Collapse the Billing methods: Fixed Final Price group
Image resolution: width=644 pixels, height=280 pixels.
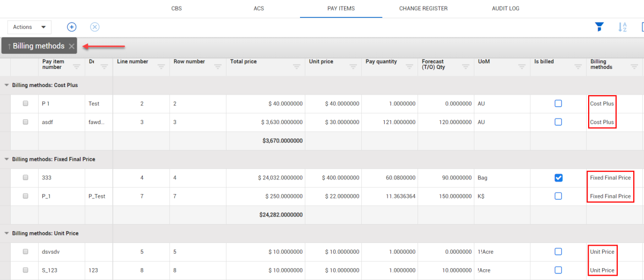click(x=6, y=159)
